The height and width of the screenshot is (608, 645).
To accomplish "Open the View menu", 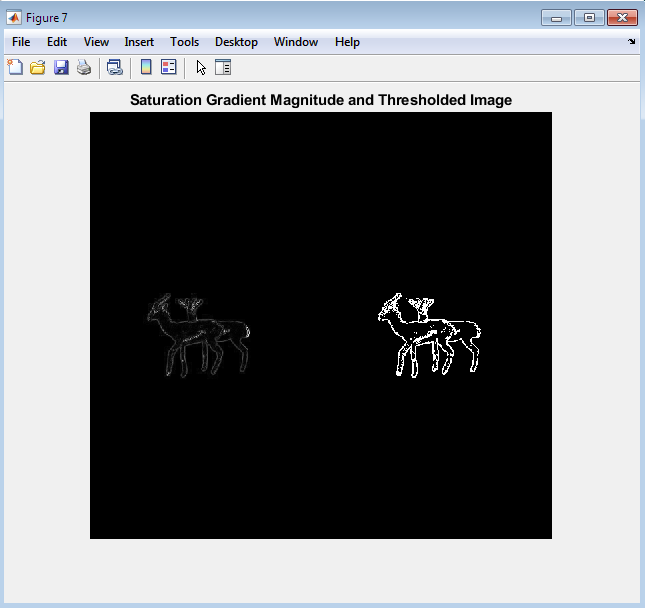I will click(x=96, y=42).
